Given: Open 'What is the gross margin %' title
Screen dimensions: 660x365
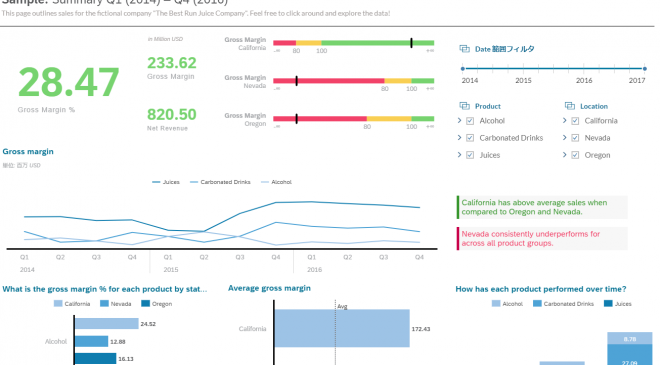Looking at the screenshot, I should tap(105, 289).
